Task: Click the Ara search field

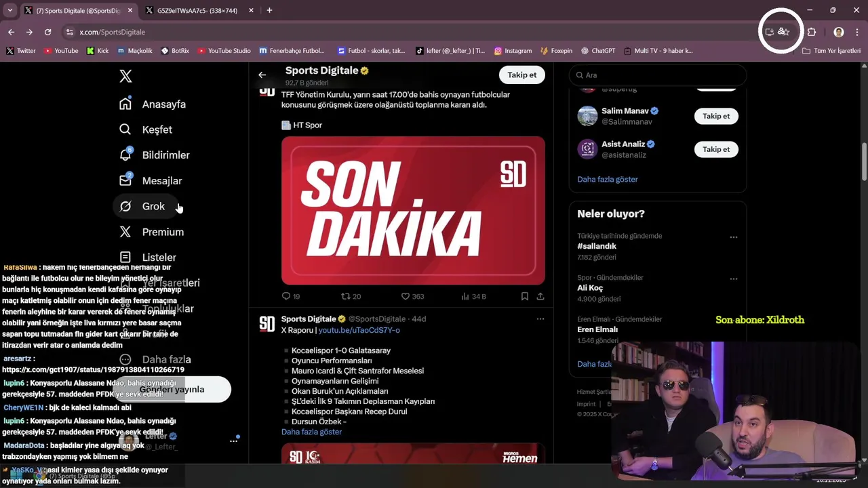Action: click(x=657, y=75)
